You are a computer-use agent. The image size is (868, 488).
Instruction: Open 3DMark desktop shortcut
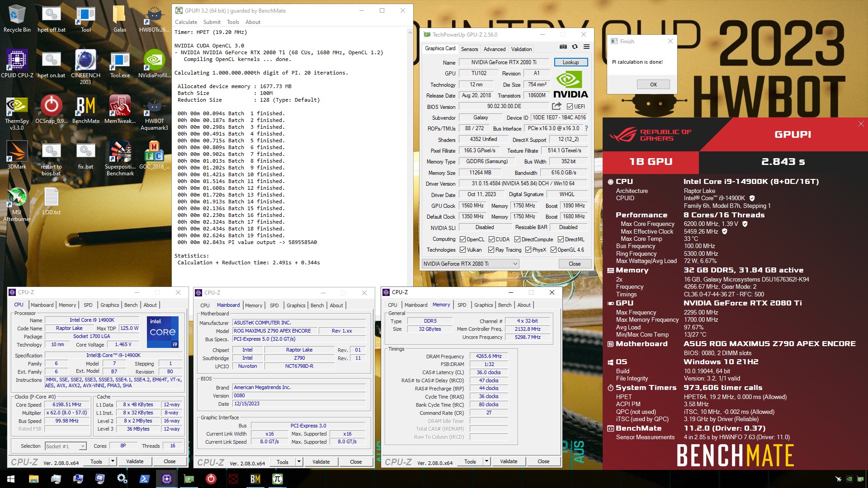tap(17, 155)
